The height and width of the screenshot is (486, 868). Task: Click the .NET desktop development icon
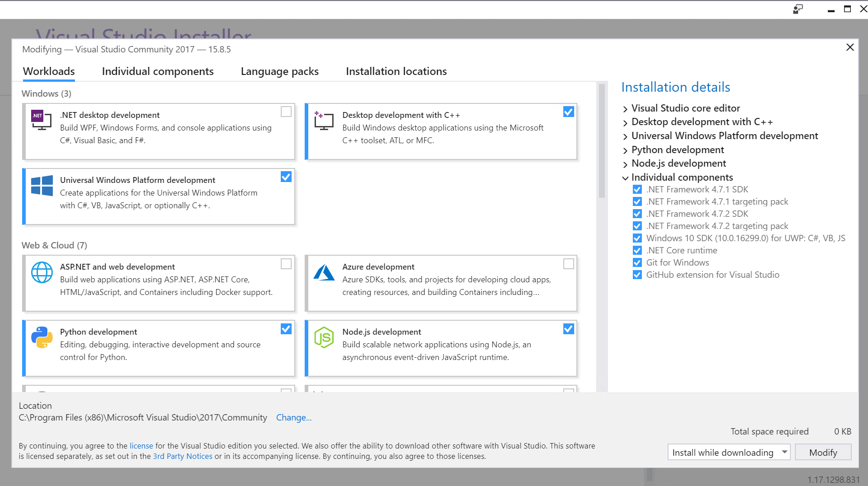click(x=42, y=120)
